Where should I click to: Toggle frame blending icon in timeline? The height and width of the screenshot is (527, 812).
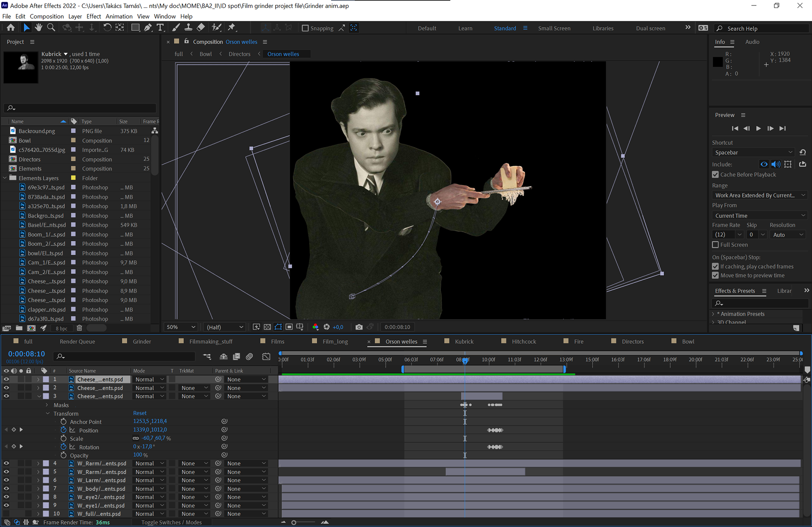click(236, 357)
